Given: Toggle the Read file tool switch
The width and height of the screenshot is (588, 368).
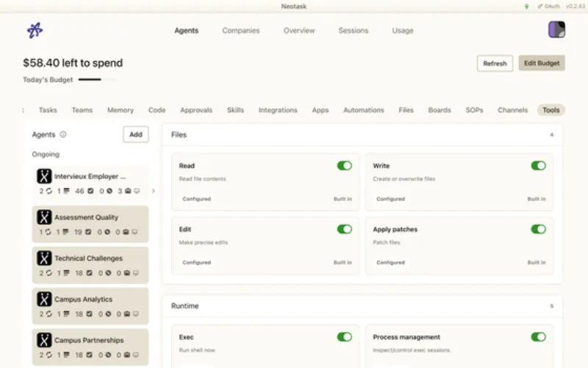Looking at the screenshot, I should pyautogui.click(x=344, y=166).
